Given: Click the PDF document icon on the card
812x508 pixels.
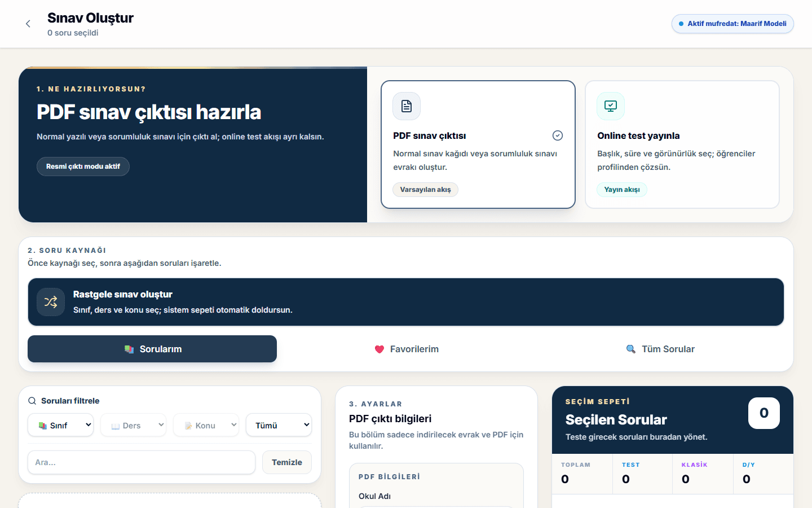Looking at the screenshot, I should pyautogui.click(x=407, y=106).
